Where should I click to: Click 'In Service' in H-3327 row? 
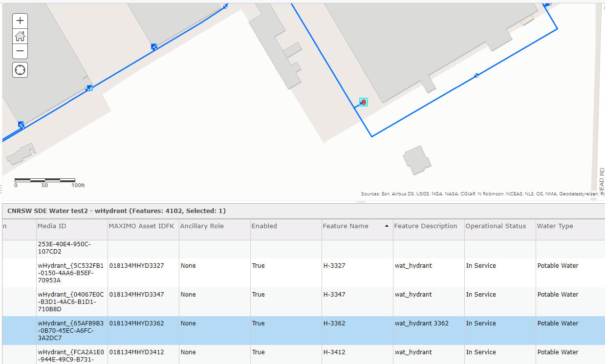481,266
